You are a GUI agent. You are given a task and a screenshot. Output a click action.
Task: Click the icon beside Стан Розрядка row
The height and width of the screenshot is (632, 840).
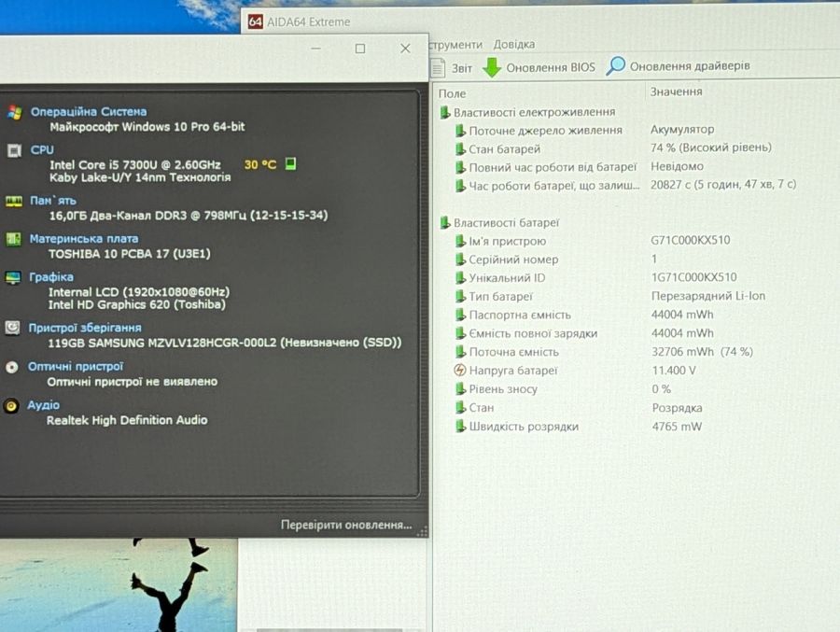tap(459, 408)
